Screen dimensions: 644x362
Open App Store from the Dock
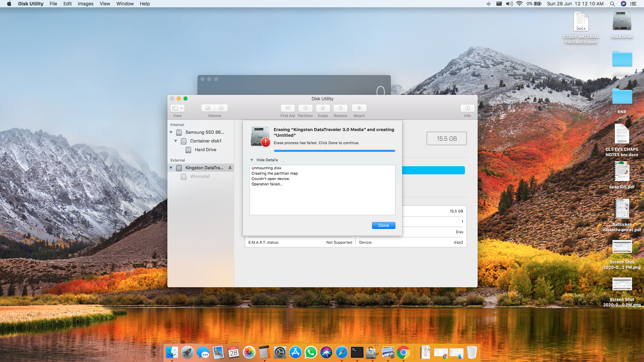[x=296, y=352]
